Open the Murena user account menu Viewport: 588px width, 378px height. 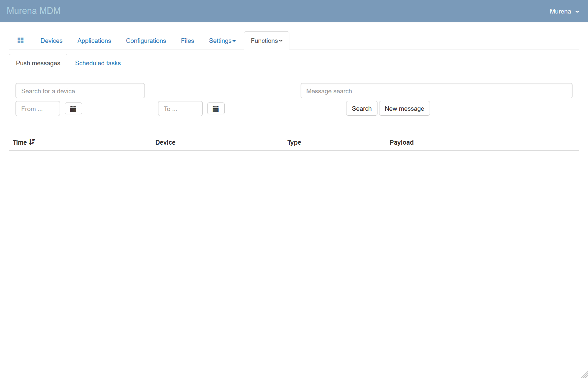(x=564, y=12)
